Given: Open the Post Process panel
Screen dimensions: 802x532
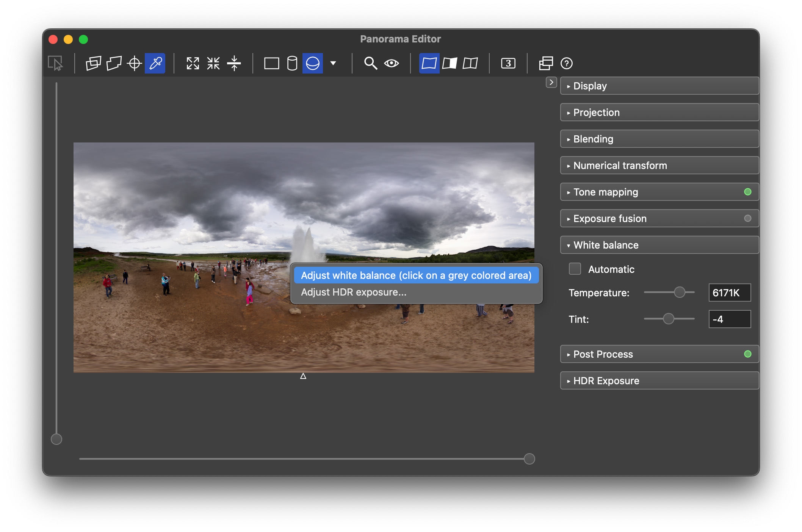Looking at the screenshot, I should [658, 354].
